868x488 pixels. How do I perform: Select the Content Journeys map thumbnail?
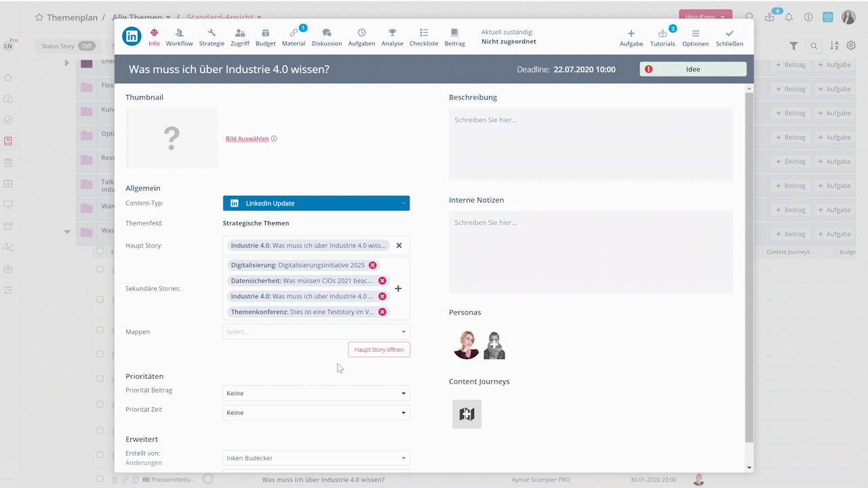point(467,414)
